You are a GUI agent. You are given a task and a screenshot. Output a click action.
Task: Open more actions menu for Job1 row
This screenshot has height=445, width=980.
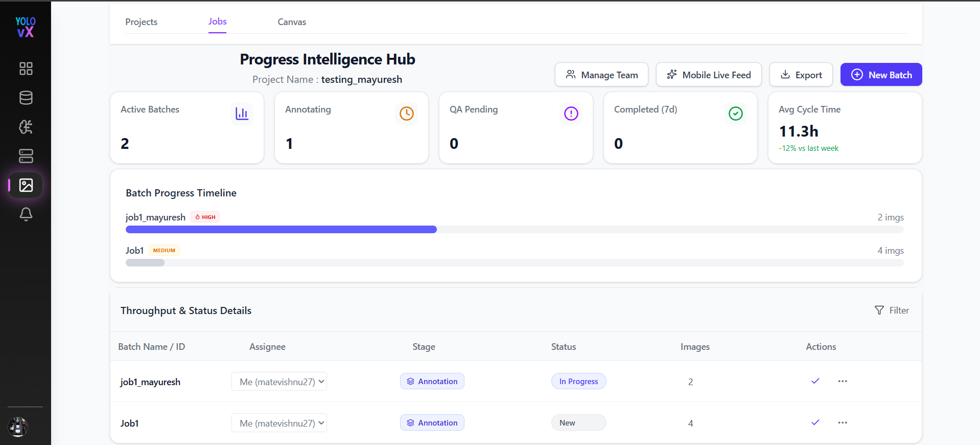(x=843, y=422)
